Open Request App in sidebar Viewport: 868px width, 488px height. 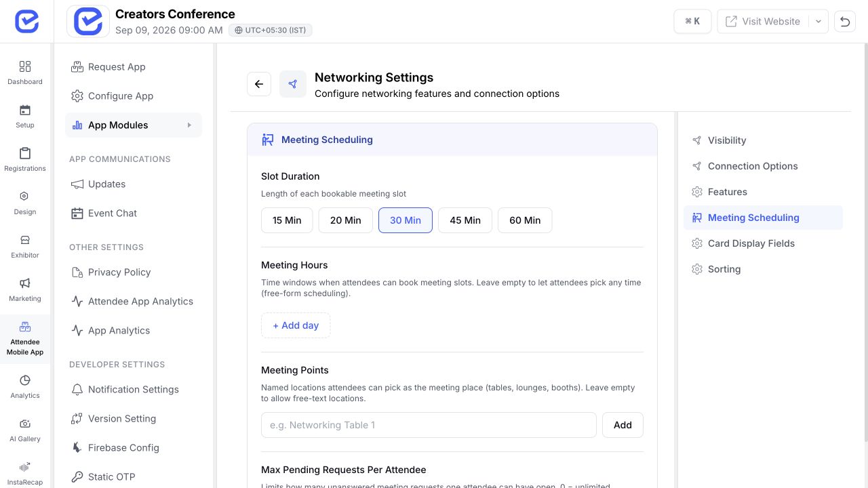click(134, 67)
